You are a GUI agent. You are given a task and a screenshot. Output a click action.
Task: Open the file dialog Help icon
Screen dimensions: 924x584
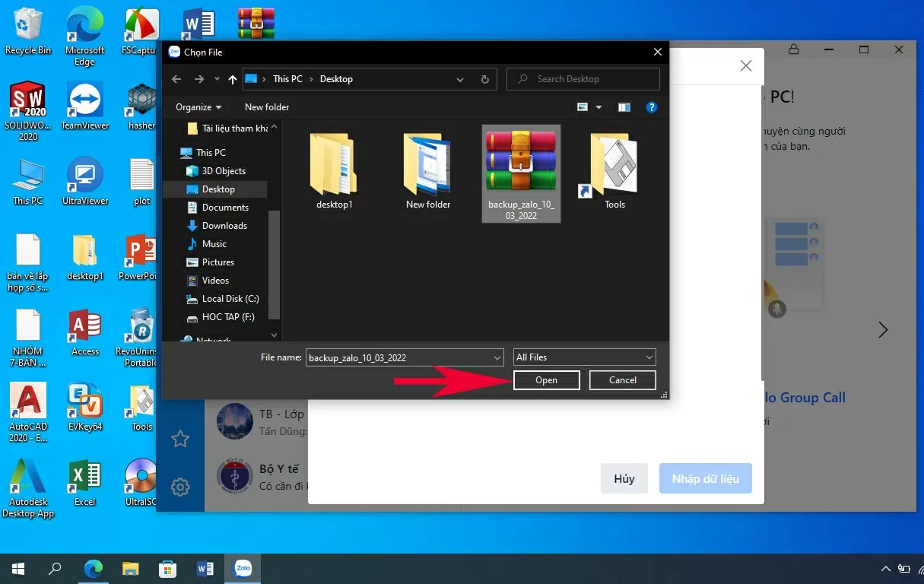click(x=651, y=107)
